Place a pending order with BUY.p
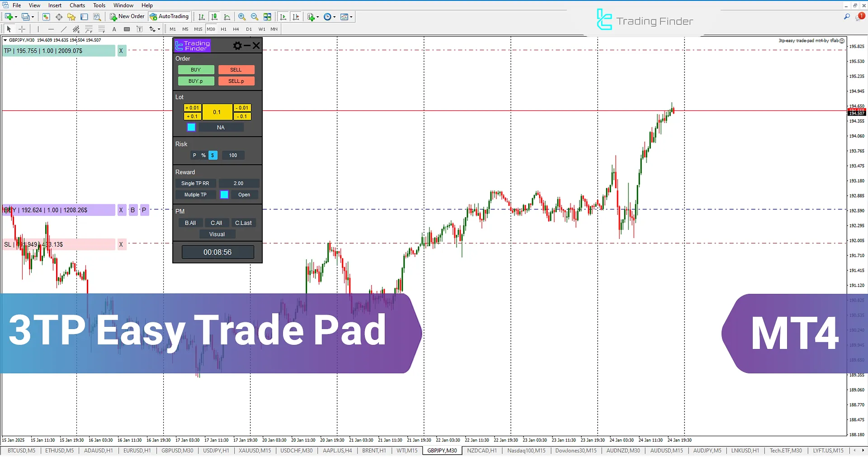Screen dimensions: 868x457 (x=196, y=81)
